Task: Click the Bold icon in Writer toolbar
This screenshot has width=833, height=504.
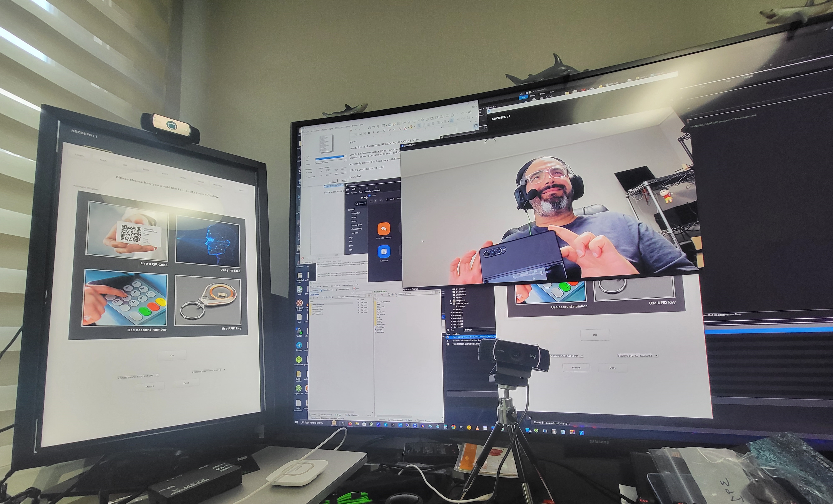Action: tap(369, 133)
